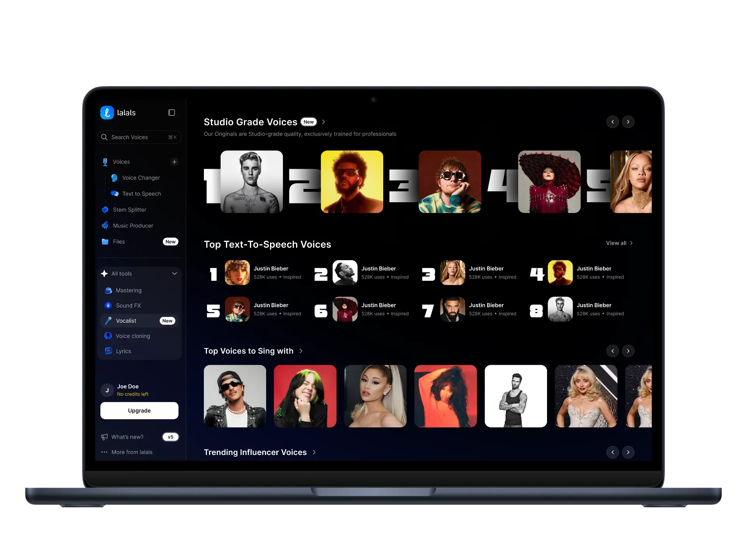Click the Vocalist microphone icon

coord(109,321)
